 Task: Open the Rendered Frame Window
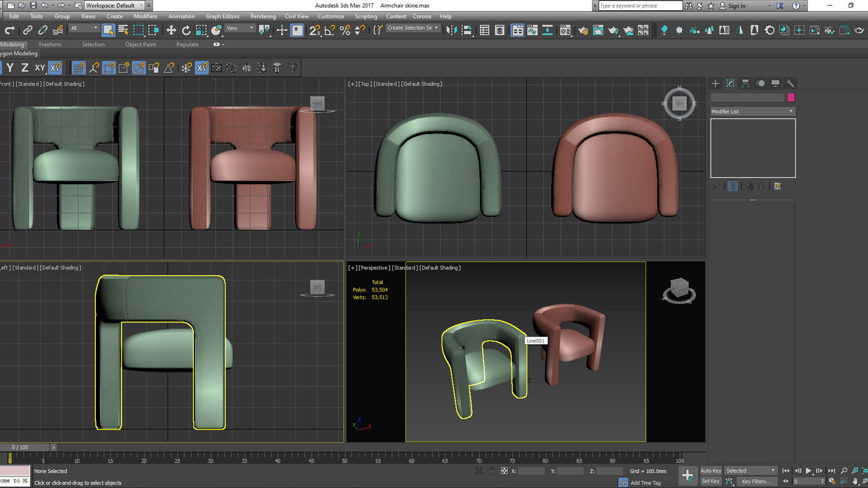[x=598, y=30]
